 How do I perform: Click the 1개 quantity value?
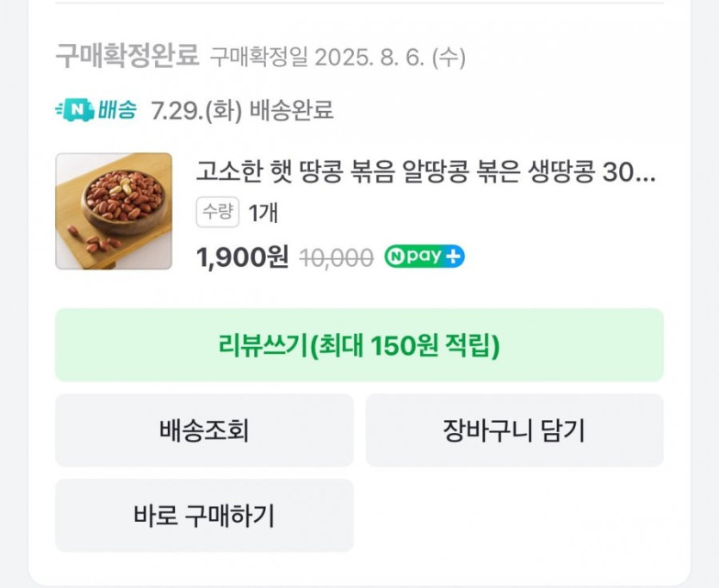(263, 214)
